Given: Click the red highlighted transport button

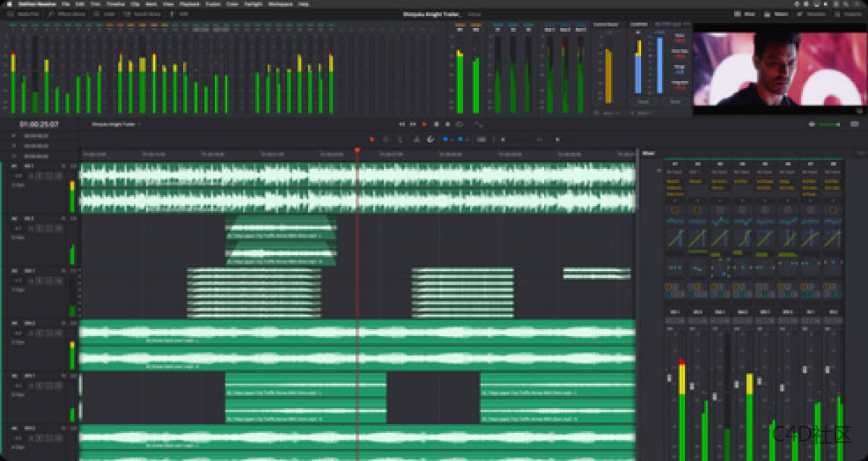Looking at the screenshot, I should coord(425,124).
